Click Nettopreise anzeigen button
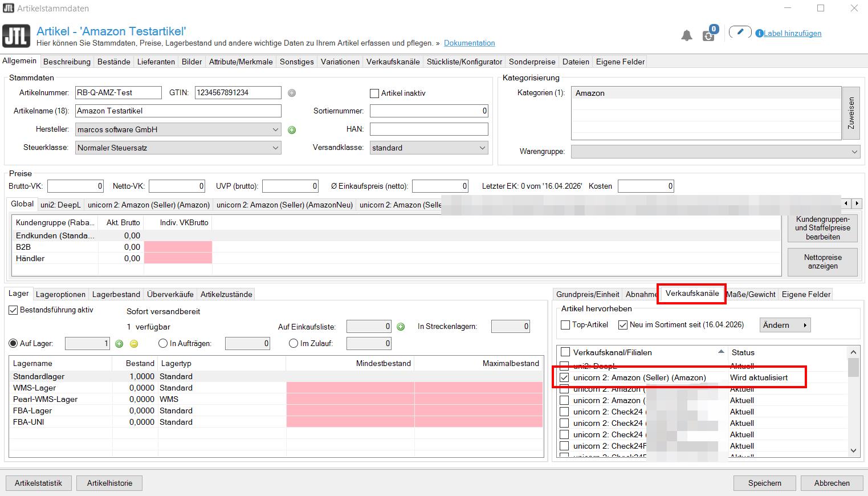This screenshot has width=868, height=496. [x=823, y=262]
